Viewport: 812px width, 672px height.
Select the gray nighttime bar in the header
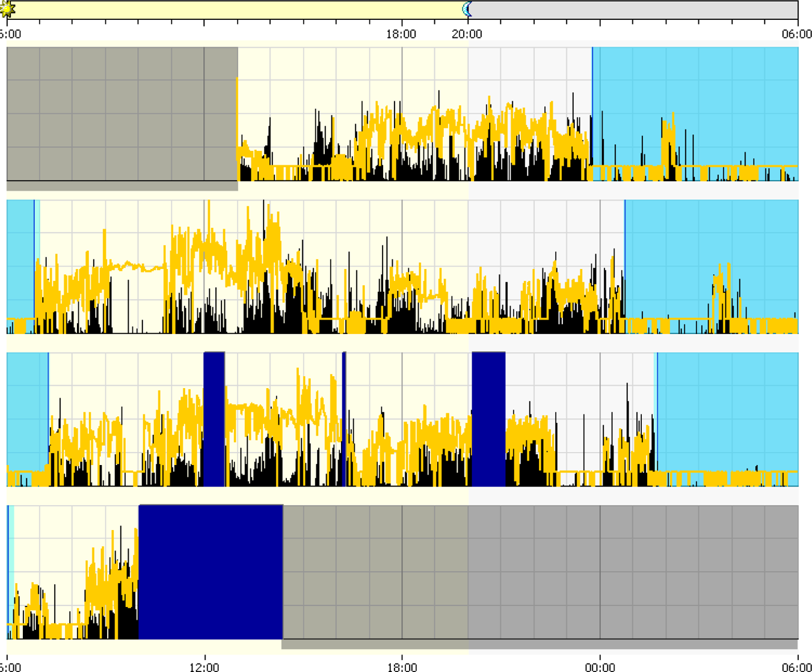click(x=633, y=10)
